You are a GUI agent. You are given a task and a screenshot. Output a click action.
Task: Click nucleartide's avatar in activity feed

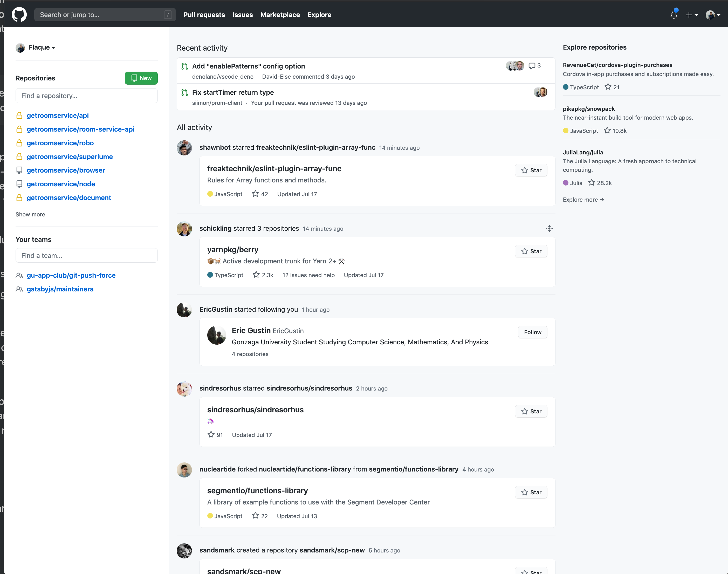pyautogui.click(x=184, y=470)
